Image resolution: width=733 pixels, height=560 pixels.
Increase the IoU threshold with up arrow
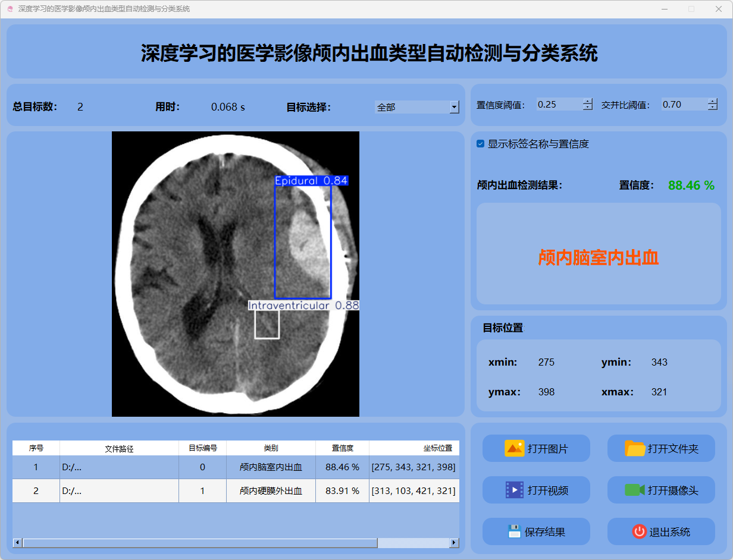(x=713, y=101)
